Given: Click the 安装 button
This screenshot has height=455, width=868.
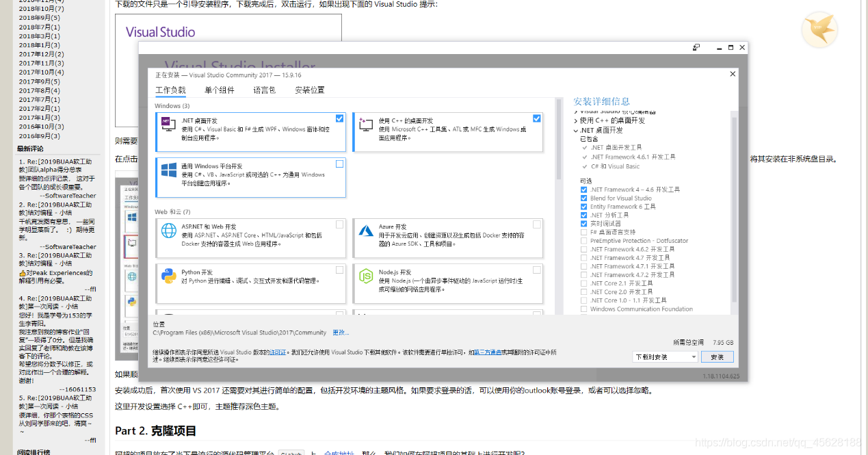Looking at the screenshot, I should click(717, 357).
